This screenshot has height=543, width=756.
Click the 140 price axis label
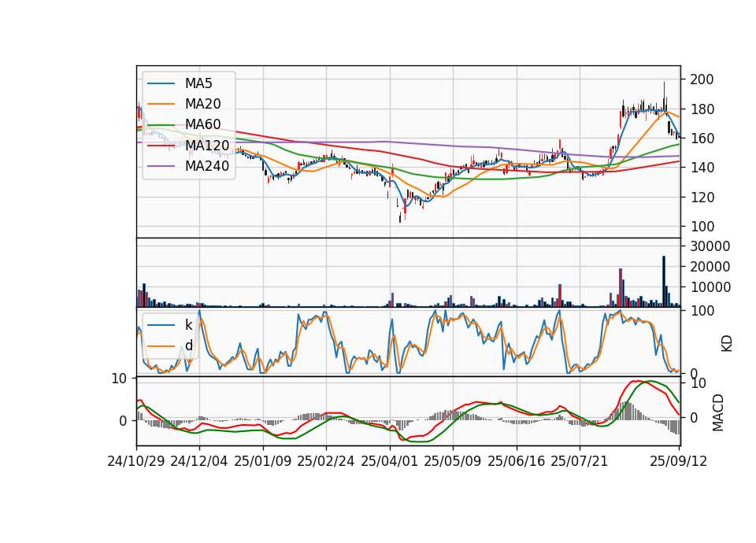click(x=702, y=168)
